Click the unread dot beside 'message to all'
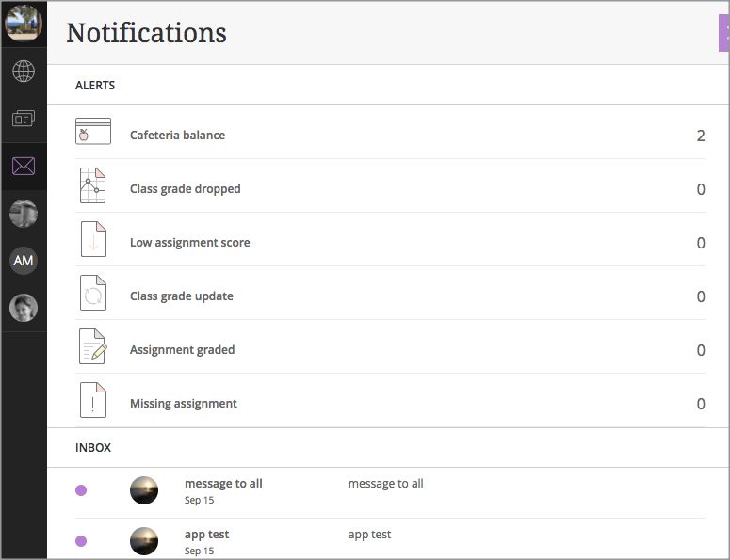 (81, 490)
